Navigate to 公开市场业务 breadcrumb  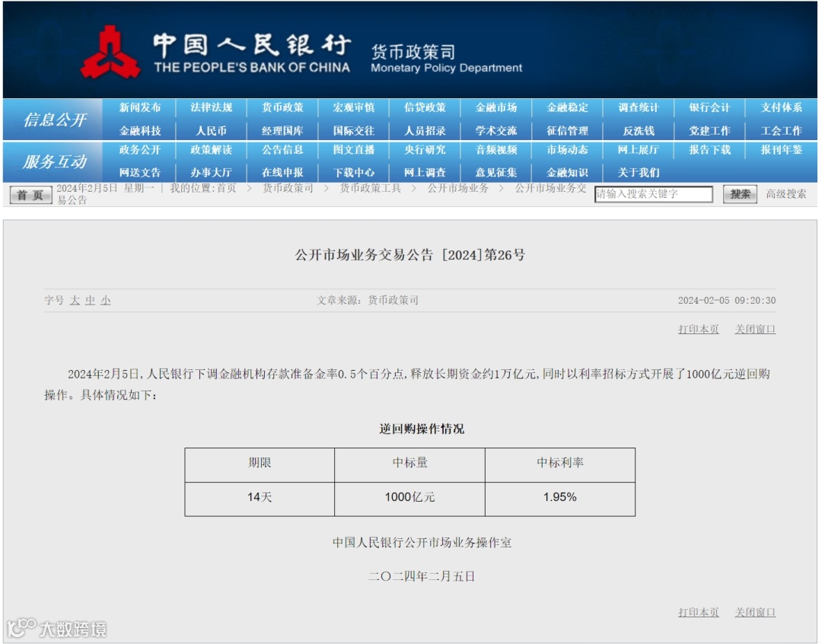457,188
